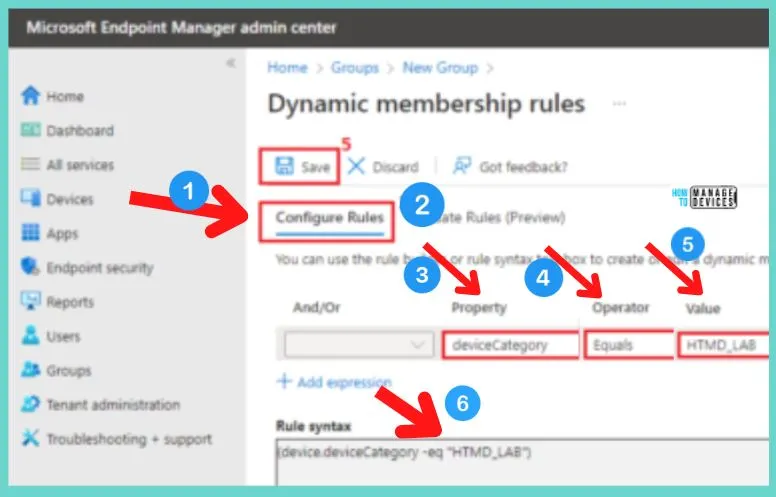Viewport: 776px width, 497px height.
Task: Open Dashboard label in the sidebar
Action: coord(80,131)
